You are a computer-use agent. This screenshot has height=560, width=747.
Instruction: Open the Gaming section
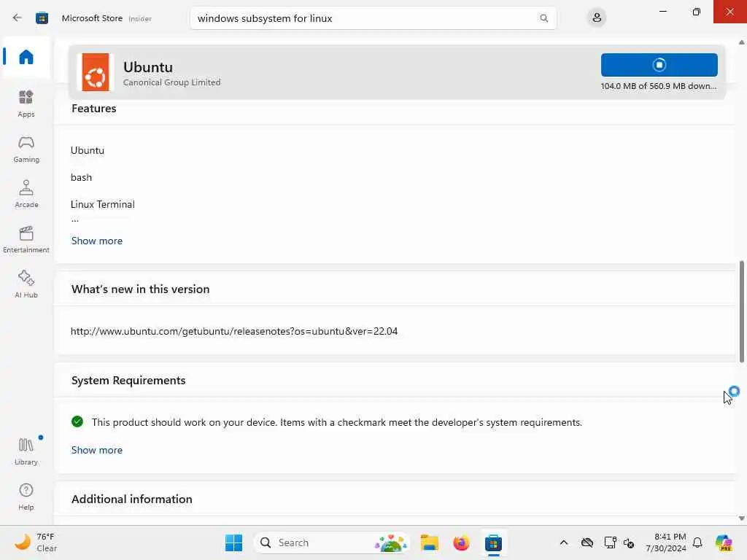(x=26, y=149)
